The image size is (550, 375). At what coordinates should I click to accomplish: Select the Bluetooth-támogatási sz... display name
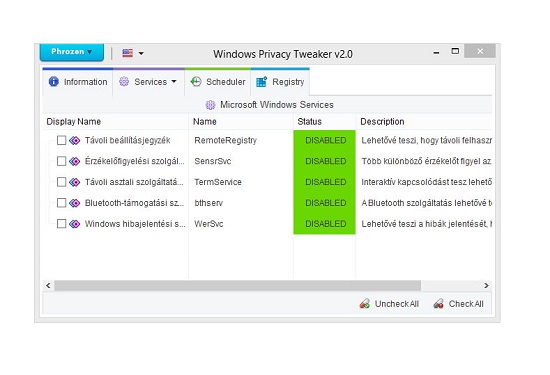[x=134, y=203]
